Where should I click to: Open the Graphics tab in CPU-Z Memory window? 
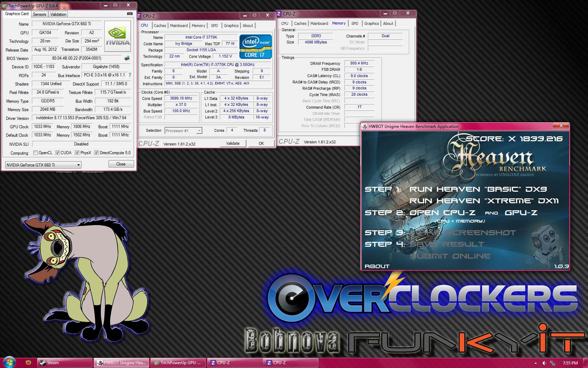coord(371,23)
